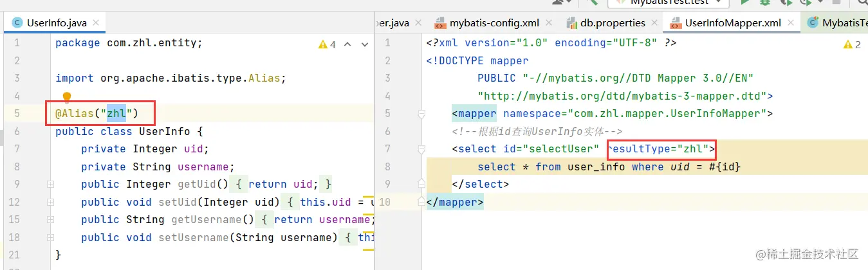Click the '-//mybatis.org//DTD Mapper 3.0//EN' string

click(638, 78)
